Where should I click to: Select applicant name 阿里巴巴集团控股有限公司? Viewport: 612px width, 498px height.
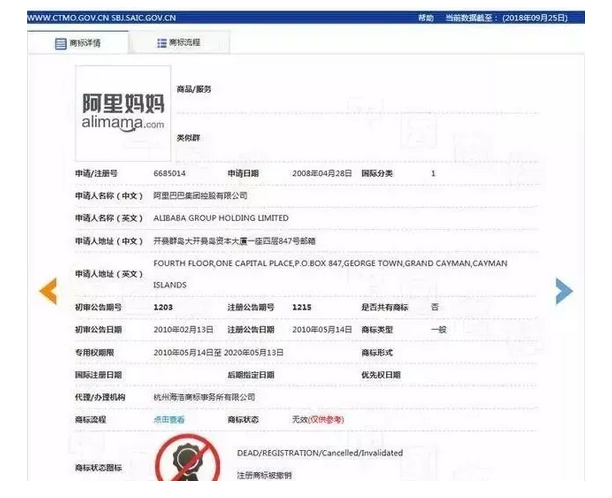coord(200,196)
